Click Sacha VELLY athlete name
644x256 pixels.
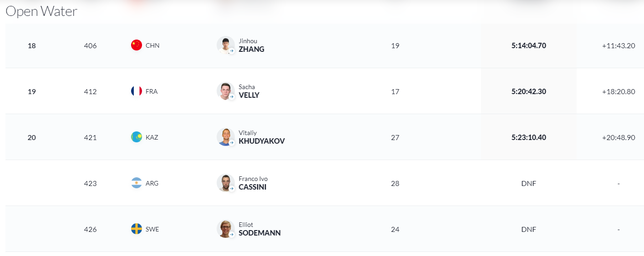249,91
